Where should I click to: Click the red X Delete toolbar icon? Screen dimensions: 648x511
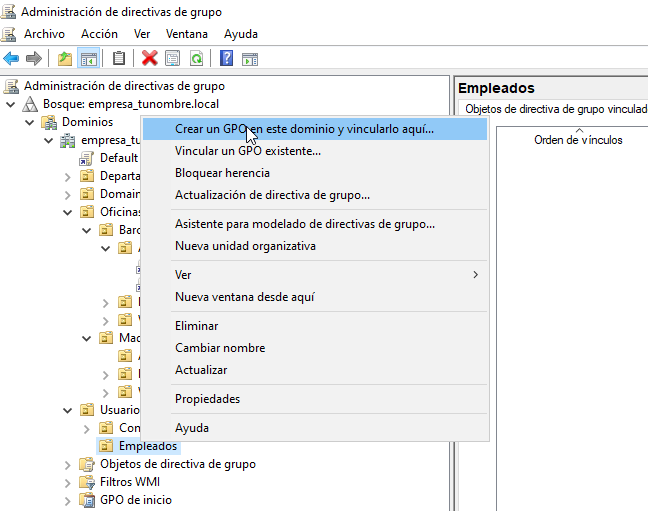(x=150, y=58)
